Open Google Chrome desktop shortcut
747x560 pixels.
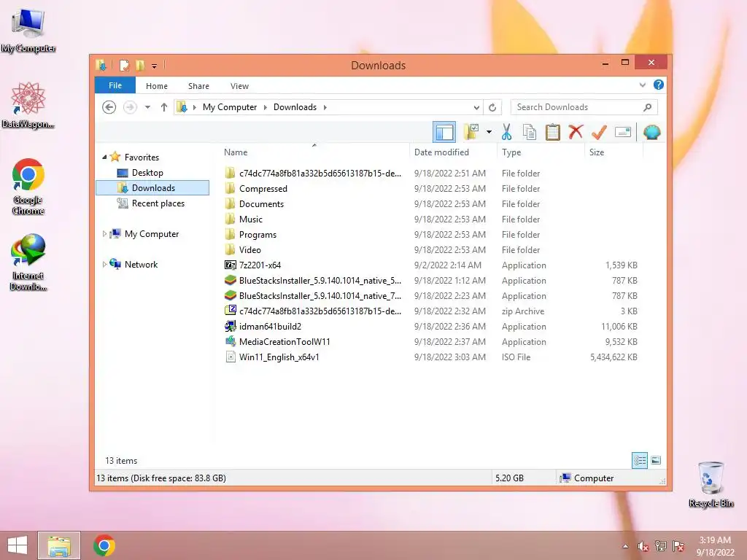28,187
